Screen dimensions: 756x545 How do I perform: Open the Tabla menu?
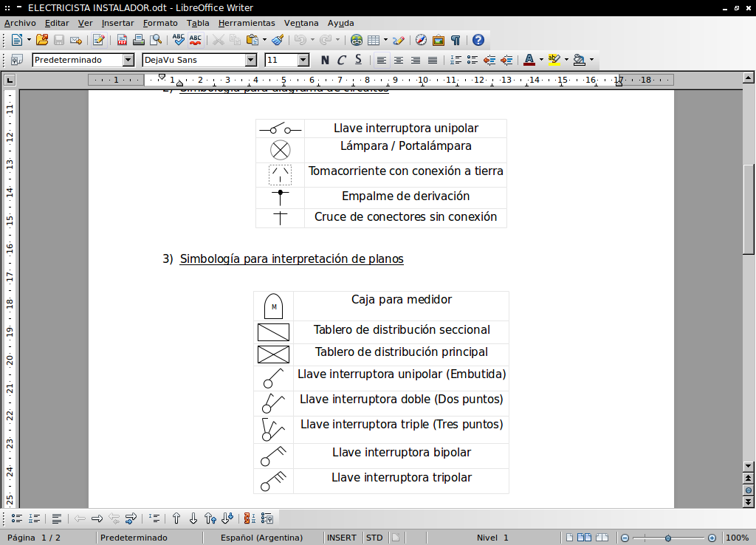(x=198, y=23)
